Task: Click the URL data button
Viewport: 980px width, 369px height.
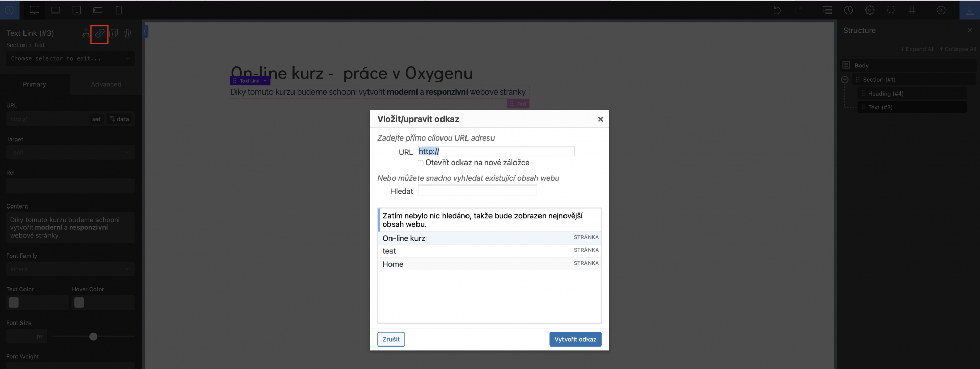Action: click(119, 119)
